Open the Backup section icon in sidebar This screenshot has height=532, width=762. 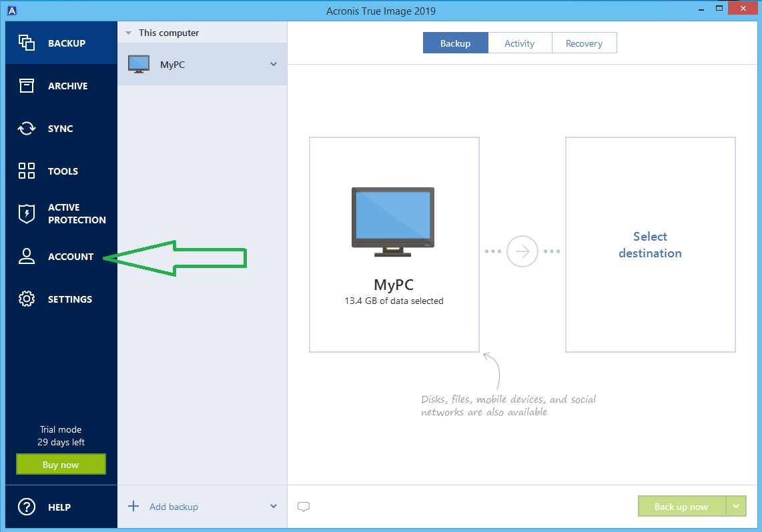[27, 43]
